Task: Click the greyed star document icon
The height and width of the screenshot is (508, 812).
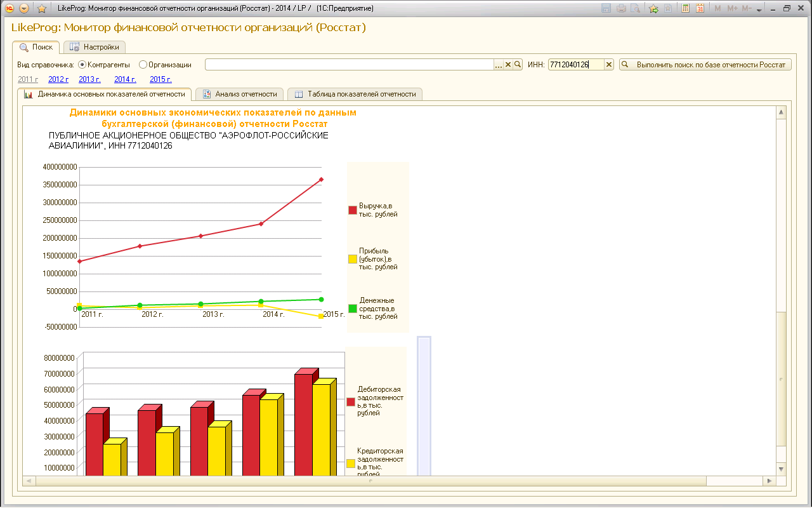Action: [667, 8]
